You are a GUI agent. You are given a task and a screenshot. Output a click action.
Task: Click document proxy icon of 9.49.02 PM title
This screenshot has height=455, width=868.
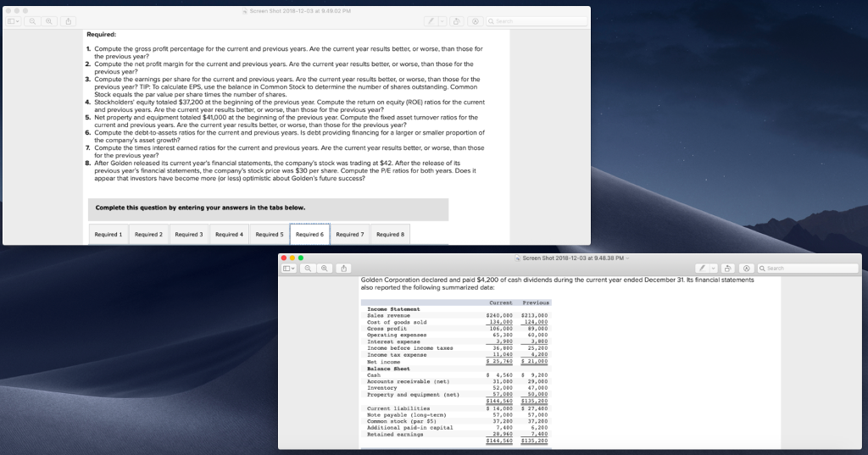[245, 11]
